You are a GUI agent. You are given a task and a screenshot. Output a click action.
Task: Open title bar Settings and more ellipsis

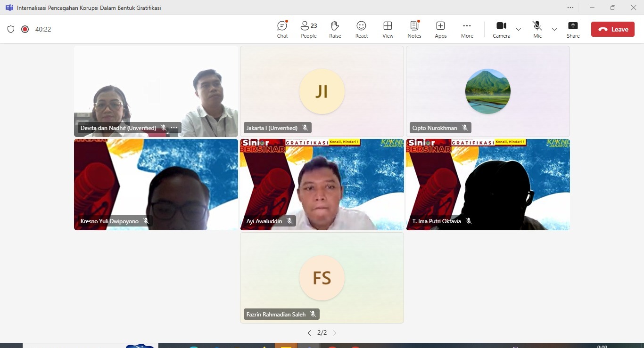(570, 8)
